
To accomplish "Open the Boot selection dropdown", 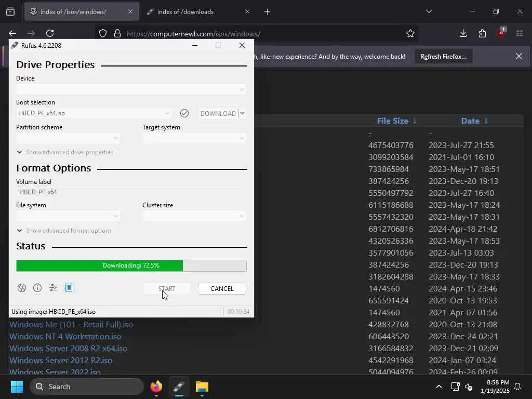I will (x=94, y=113).
